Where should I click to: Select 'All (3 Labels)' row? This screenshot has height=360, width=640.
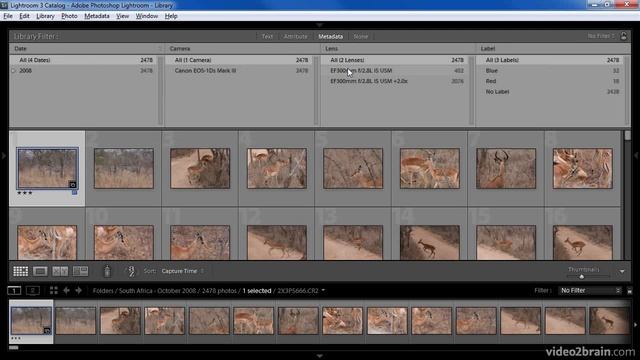[550, 60]
